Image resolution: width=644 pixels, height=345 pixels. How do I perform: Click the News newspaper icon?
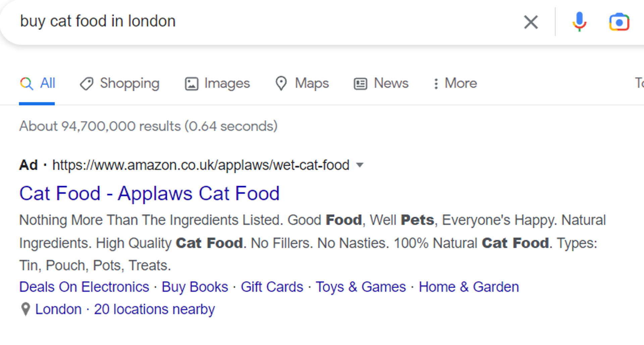coord(361,84)
